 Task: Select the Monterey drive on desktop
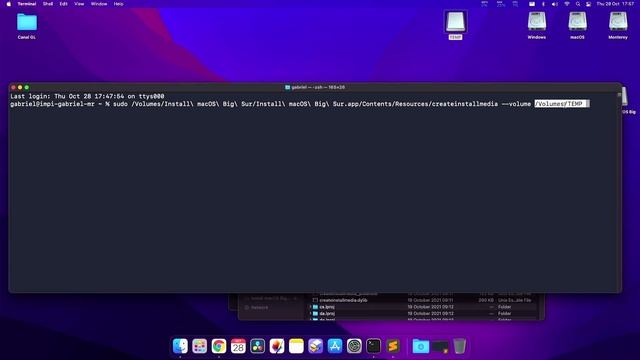(x=618, y=25)
